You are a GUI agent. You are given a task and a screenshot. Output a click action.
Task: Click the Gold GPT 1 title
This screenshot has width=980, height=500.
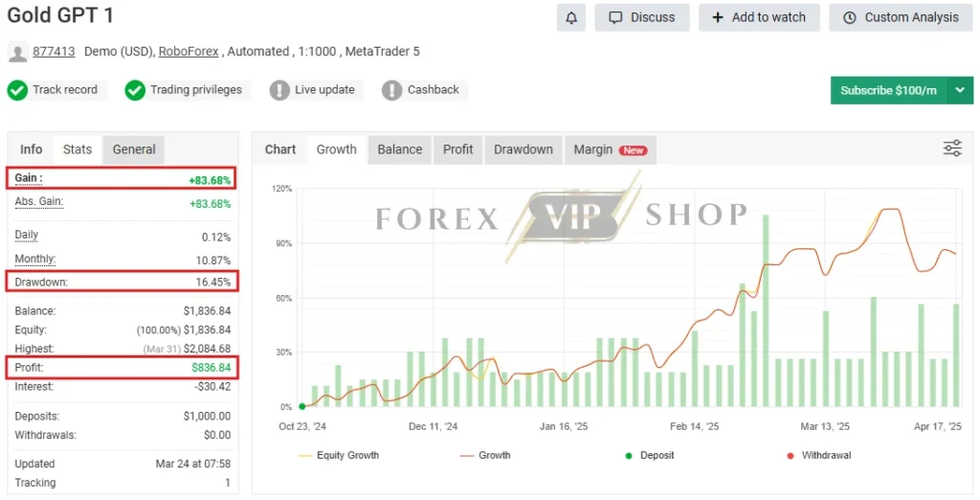click(60, 15)
